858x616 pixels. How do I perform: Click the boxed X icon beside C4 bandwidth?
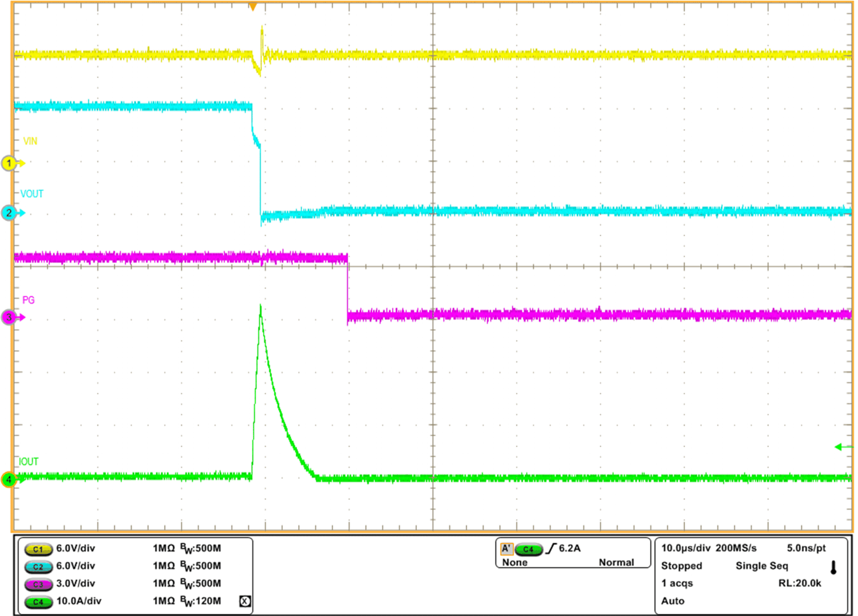[x=245, y=601]
